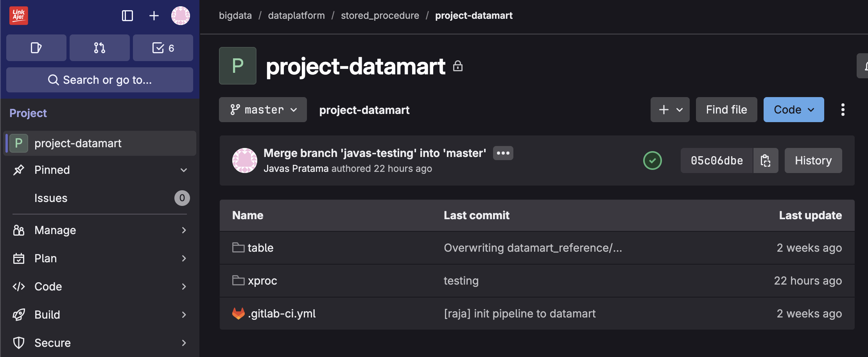Open the passed pipeline status icon
868x357 pixels.
653,160
